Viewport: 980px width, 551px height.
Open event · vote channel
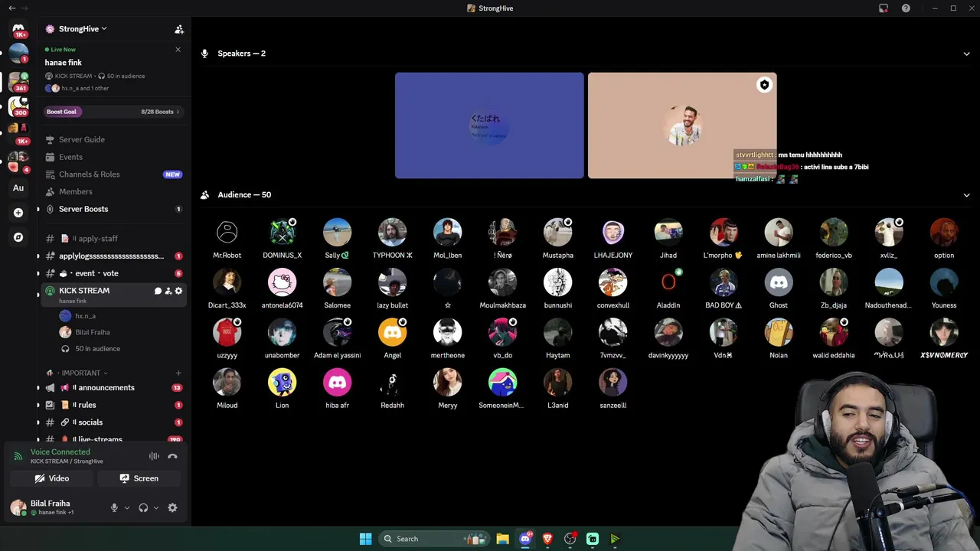pyautogui.click(x=113, y=273)
